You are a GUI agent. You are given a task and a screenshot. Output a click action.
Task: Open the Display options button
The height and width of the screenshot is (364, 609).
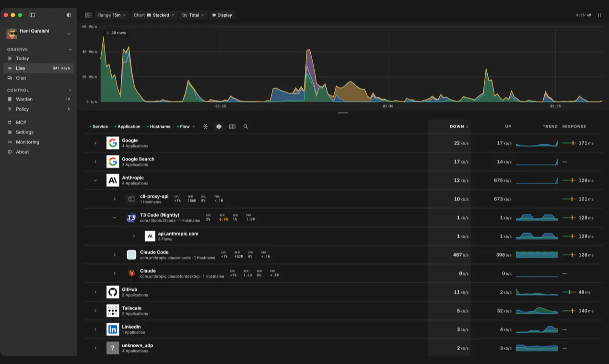(222, 15)
